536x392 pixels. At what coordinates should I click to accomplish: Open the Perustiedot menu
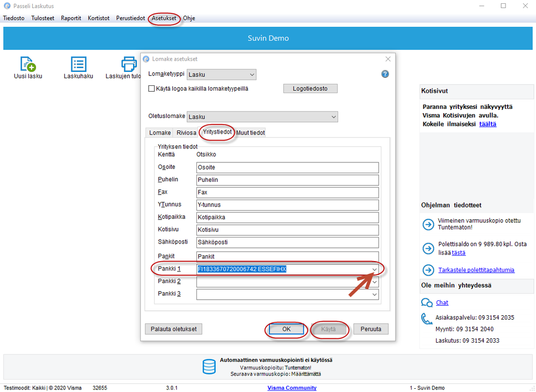[x=130, y=18]
